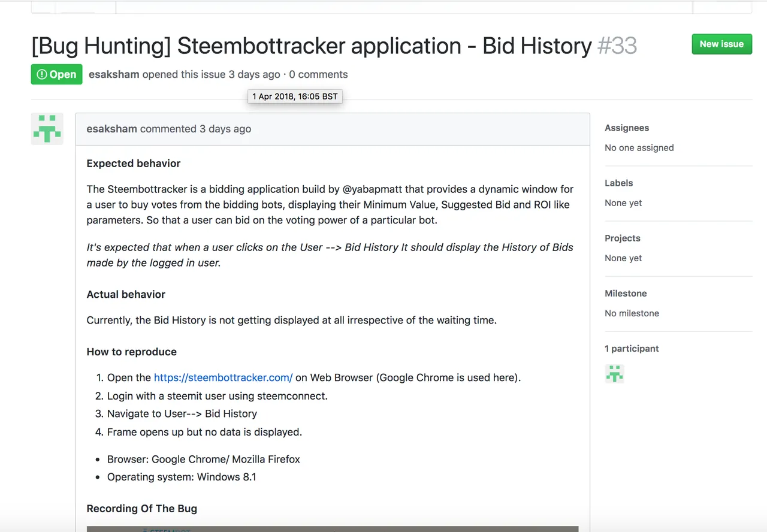Viewport: 767px width, 532px height.
Task: Click the '3 days ago' comment timestamp
Action: [225, 129]
